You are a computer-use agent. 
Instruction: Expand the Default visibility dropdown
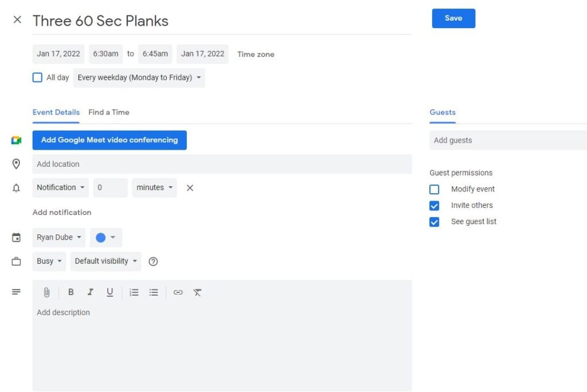(106, 261)
